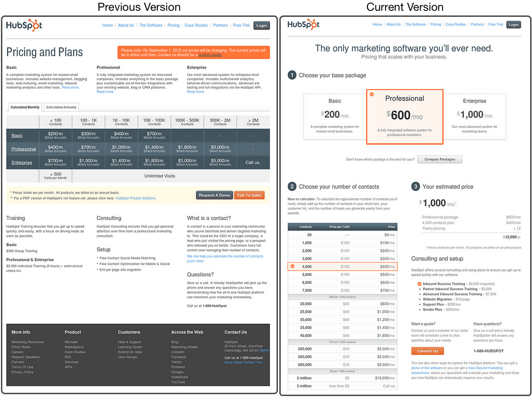Click the Basic row link in the pricing table

tap(17, 135)
